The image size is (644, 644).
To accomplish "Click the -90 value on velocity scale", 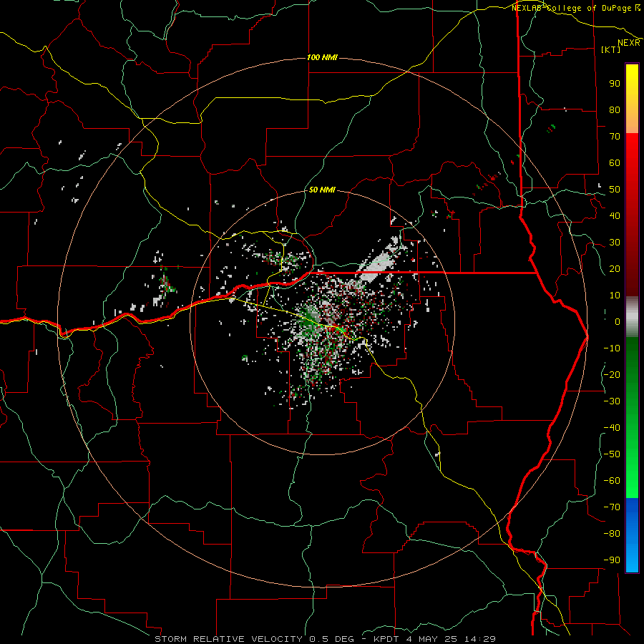I will click(612, 560).
